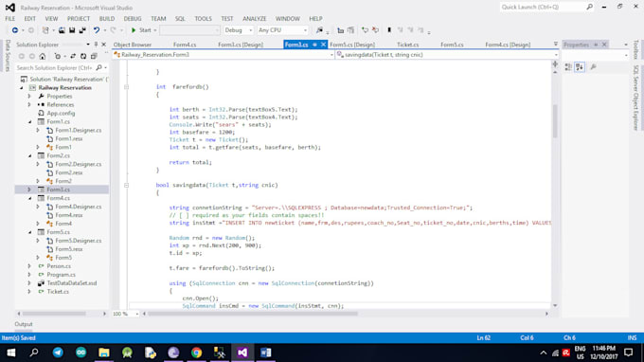Click the Search Solution Explorer field

[x=62, y=68]
